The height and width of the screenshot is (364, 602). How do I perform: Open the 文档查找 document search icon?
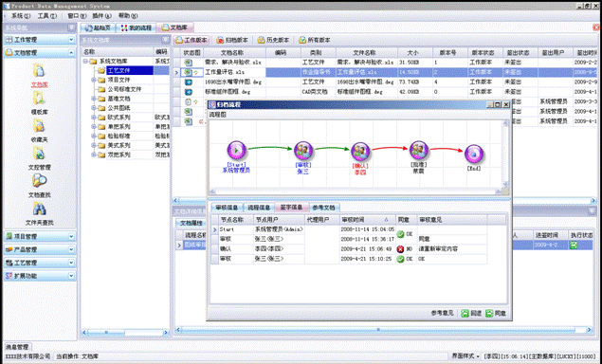tap(39, 181)
